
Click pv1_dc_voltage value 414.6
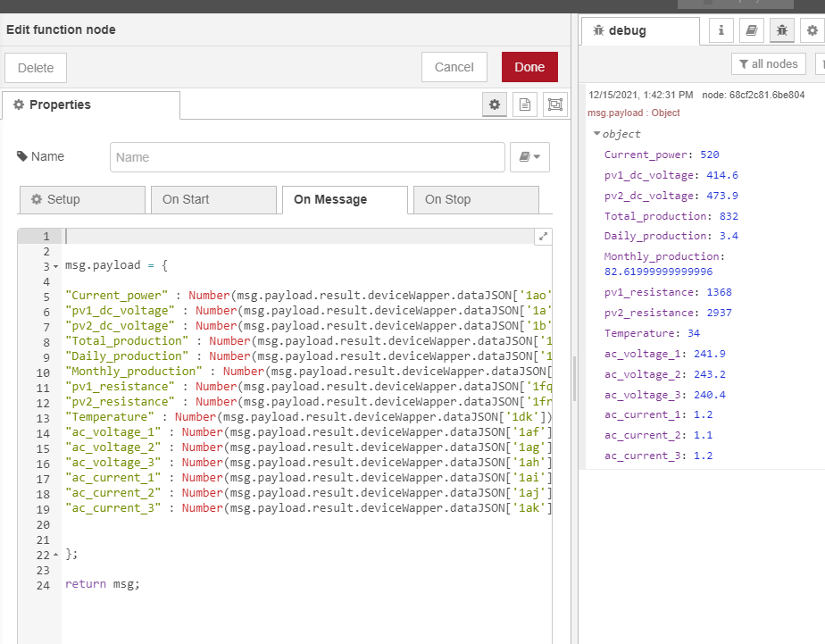point(722,175)
